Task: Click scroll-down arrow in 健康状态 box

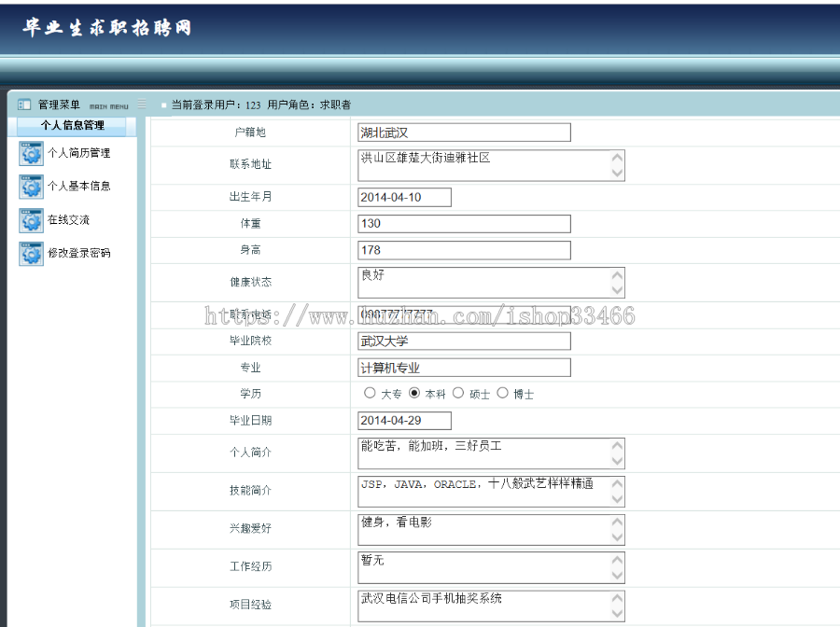Action: (617, 289)
